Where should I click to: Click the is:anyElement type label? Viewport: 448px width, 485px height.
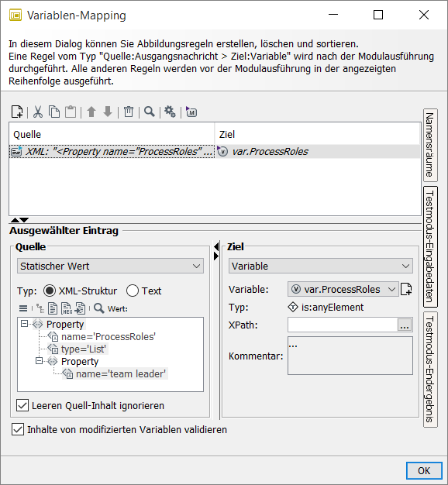tap(333, 307)
